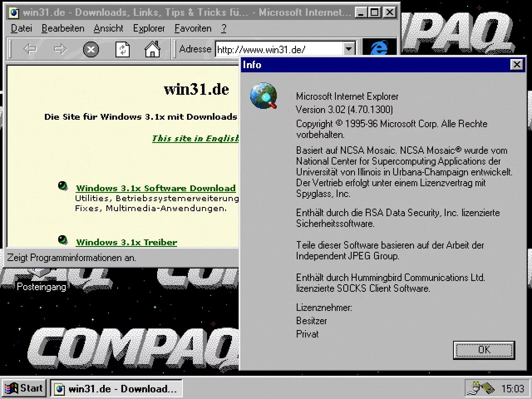532x399 pixels.
Task: Open the address bar history dropdown
Action: 348,49
